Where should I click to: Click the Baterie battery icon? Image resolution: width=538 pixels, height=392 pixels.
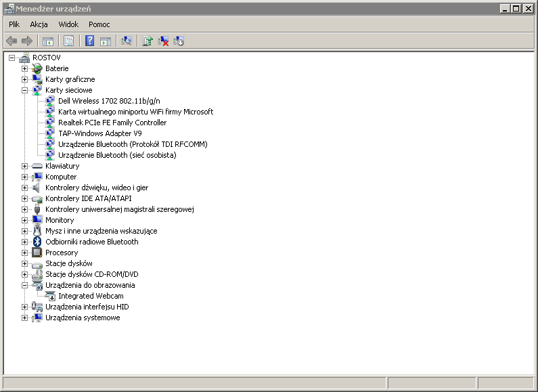(37, 68)
